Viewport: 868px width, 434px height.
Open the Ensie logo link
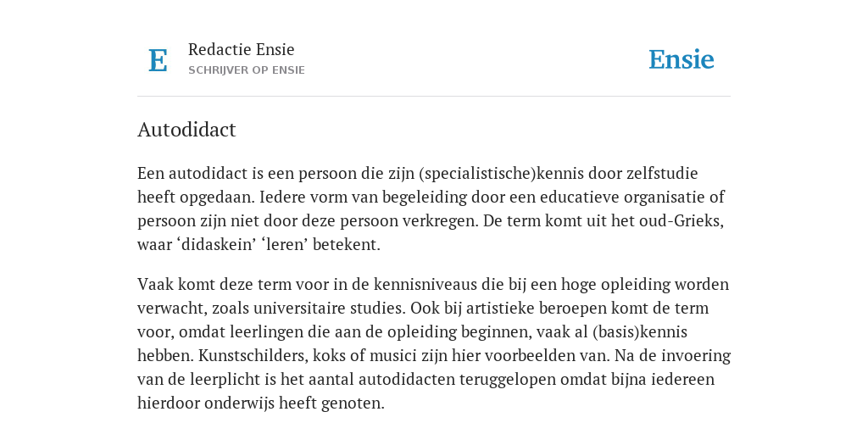[681, 59]
